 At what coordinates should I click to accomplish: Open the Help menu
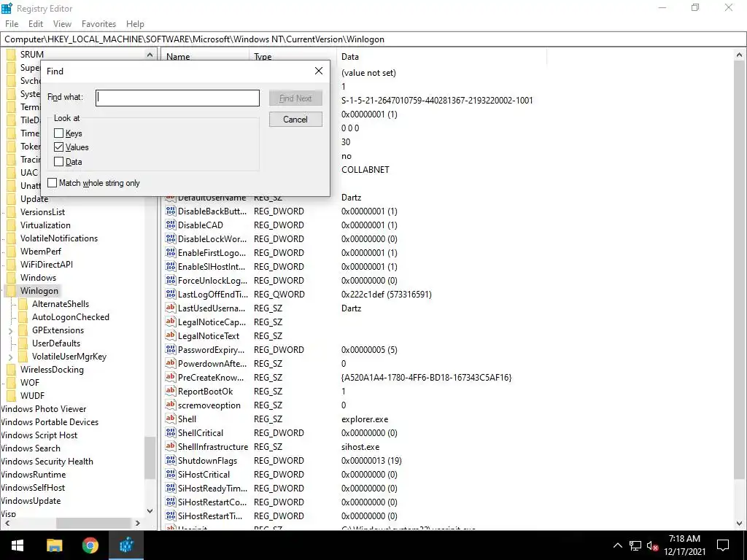click(135, 24)
